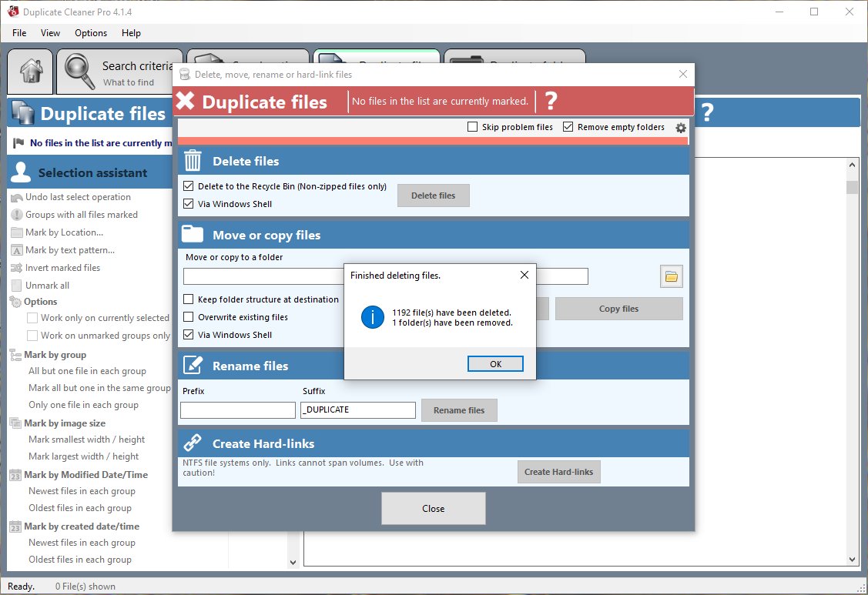Open the Options menu

click(91, 32)
